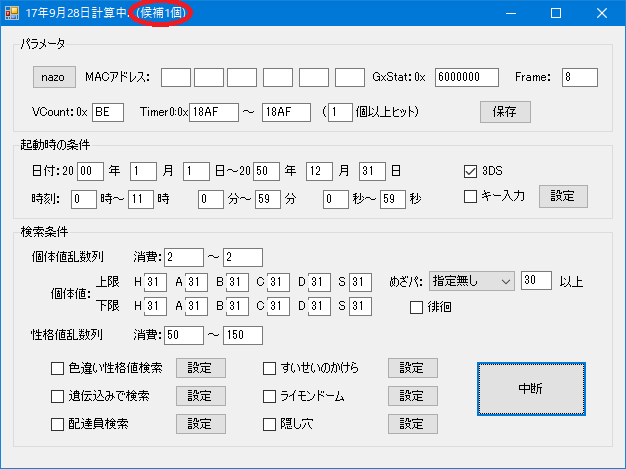
Task: Click the GxStat field 6000000
Action: click(x=467, y=77)
